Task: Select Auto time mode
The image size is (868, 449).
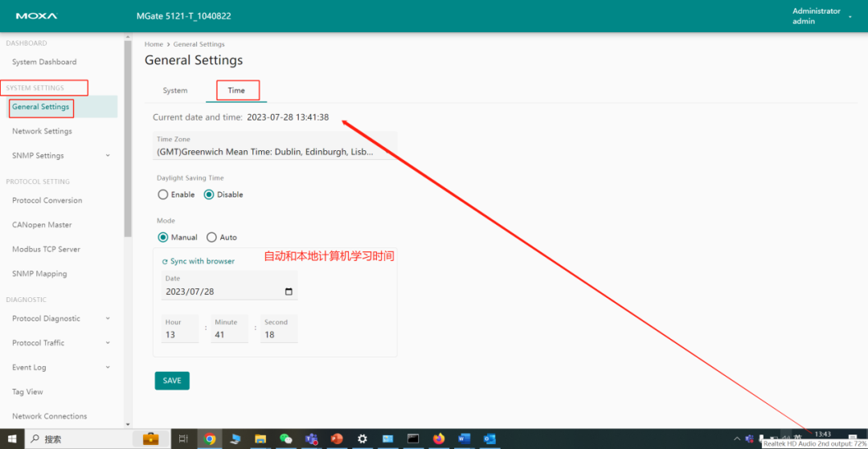Action: pos(211,237)
